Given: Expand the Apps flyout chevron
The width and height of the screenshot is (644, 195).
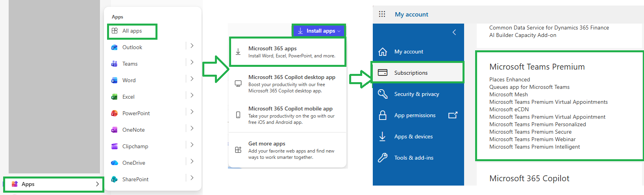Looking at the screenshot, I should pos(97,184).
